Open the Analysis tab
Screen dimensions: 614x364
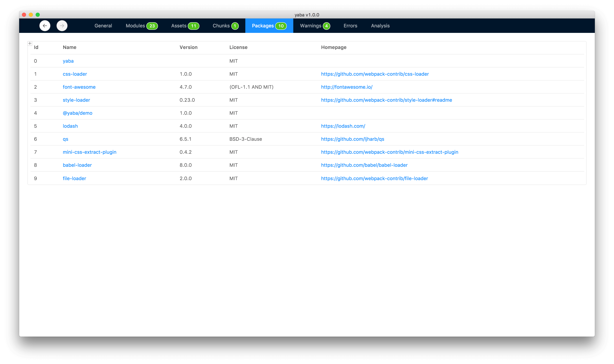(x=380, y=26)
